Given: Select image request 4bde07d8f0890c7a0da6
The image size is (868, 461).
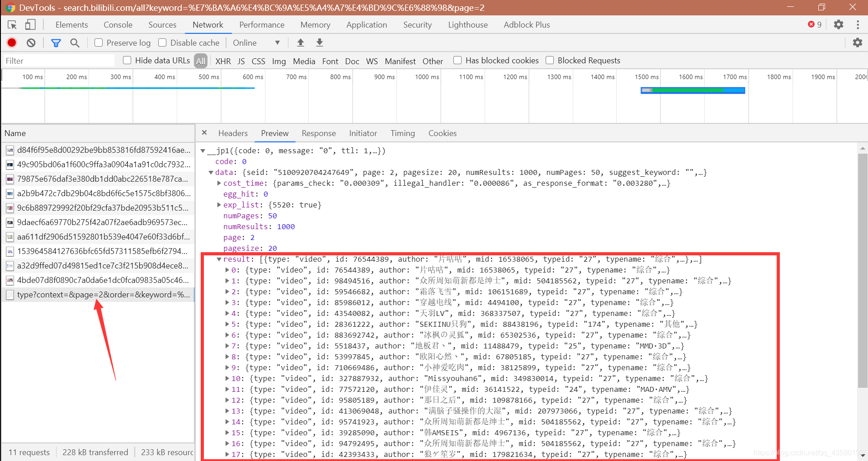Looking at the screenshot, I should (98, 280).
